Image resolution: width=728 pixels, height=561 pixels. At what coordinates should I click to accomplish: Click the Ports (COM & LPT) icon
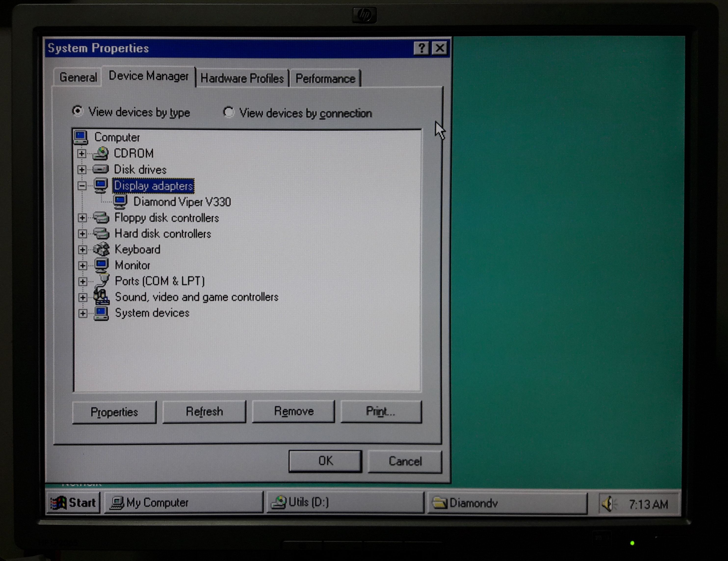click(x=102, y=281)
